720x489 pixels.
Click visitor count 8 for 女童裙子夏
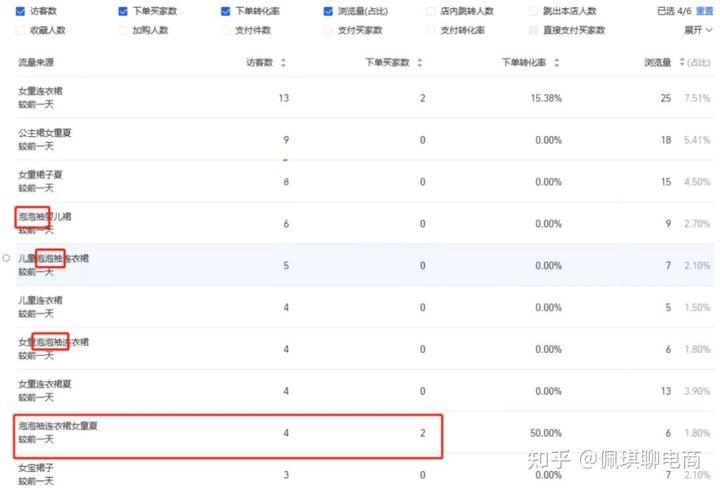pyautogui.click(x=286, y=182)
